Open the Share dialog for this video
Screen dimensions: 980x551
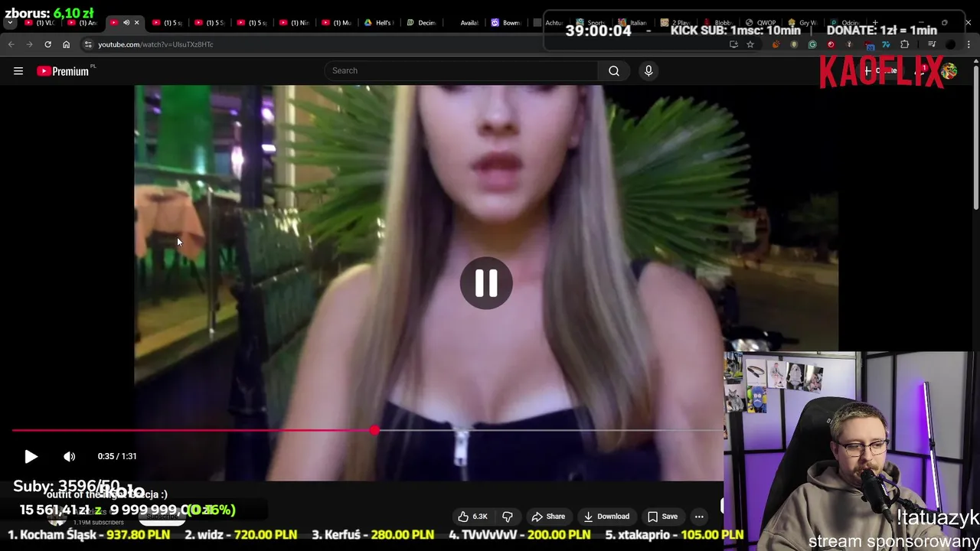[x=548, y=517]
